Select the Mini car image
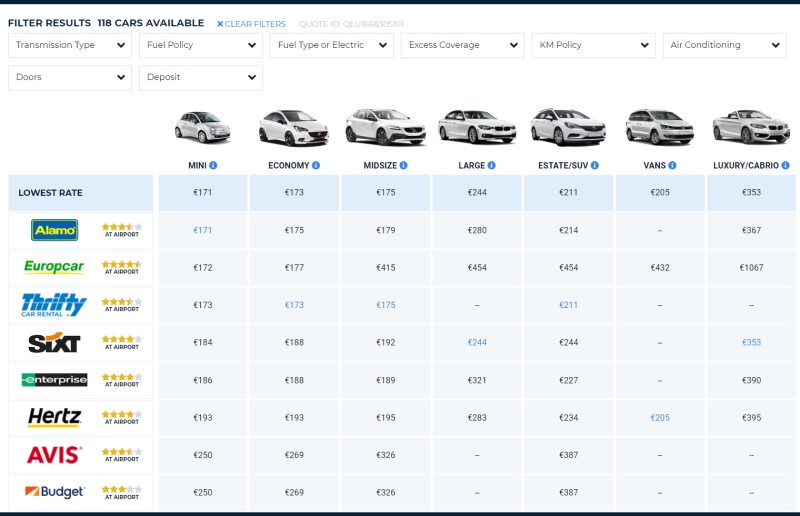The height and width of the screenshot is (516, 800). click(x=203, y=127)
